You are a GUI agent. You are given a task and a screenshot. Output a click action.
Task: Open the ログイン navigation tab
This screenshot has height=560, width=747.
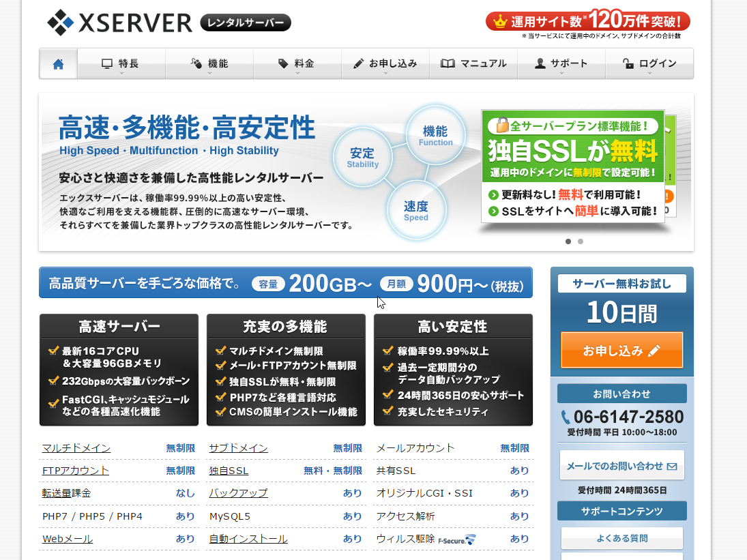tap(649, 64)
